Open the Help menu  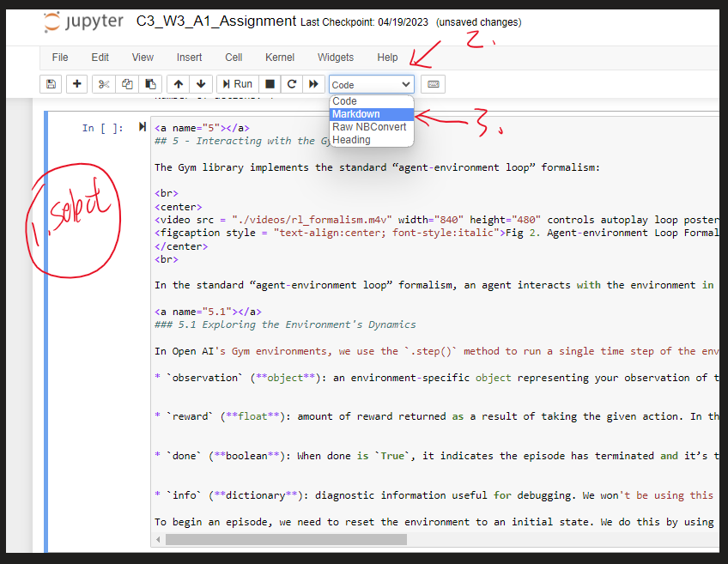tap(387, 58)
